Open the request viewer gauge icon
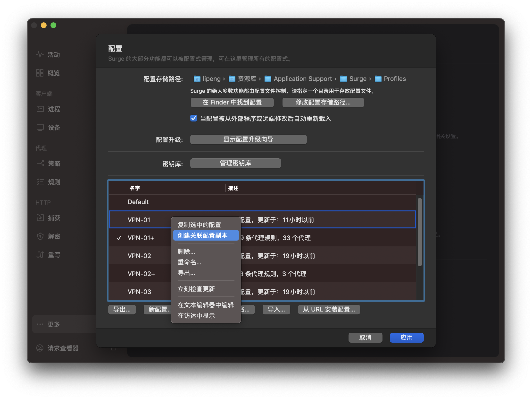 (x=40, y=348)
